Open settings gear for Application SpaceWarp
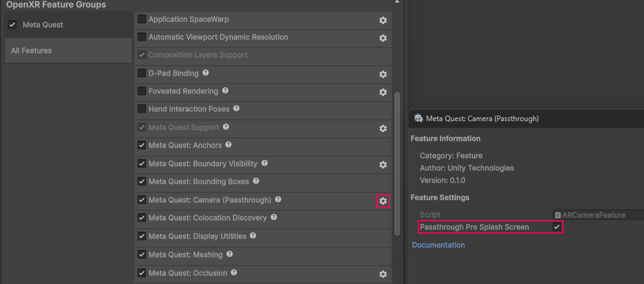Screen dimensions: 644x284 tap(383, 20)
